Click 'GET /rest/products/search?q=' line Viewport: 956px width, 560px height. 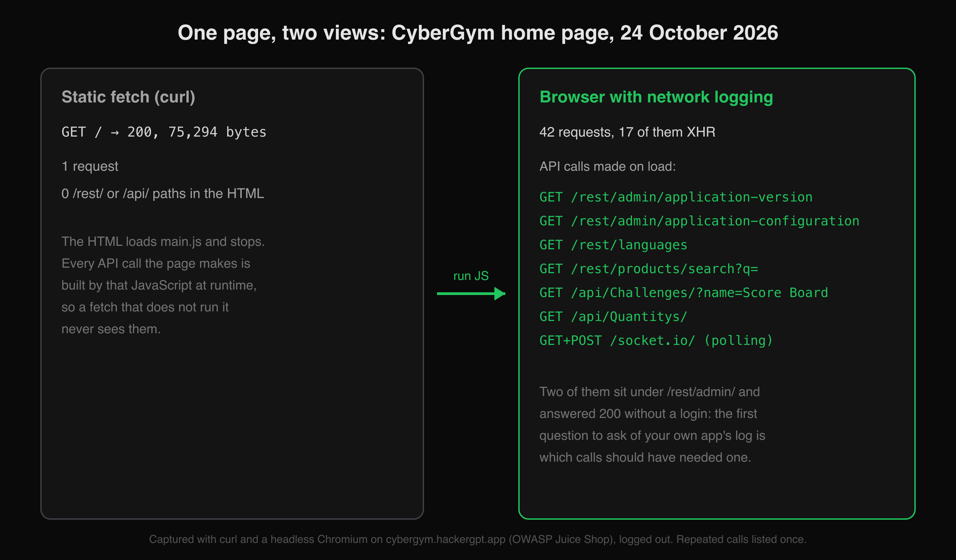pos(648,269)
